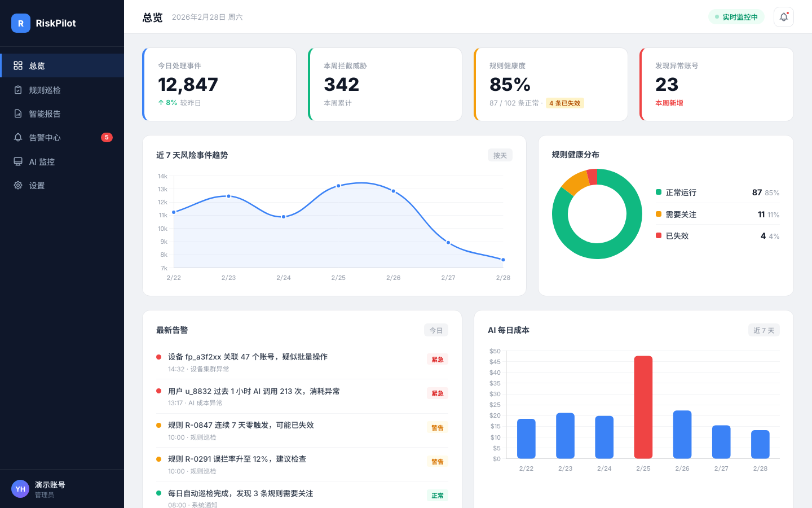
Task: Select the 智能报告 document icon
Action: [x=18, y=113]
